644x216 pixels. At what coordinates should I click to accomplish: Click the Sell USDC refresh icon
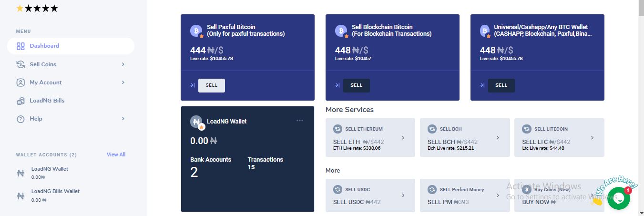click(x=338, y=189)
